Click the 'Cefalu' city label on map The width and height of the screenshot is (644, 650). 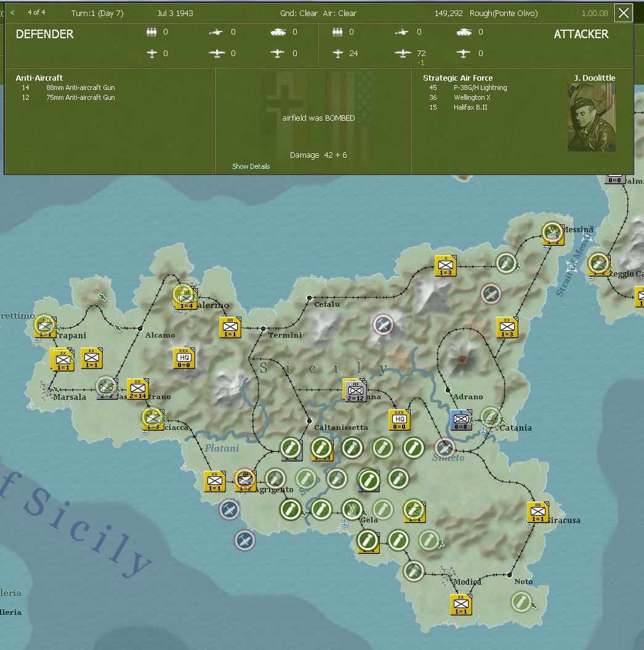pos(327,304)
